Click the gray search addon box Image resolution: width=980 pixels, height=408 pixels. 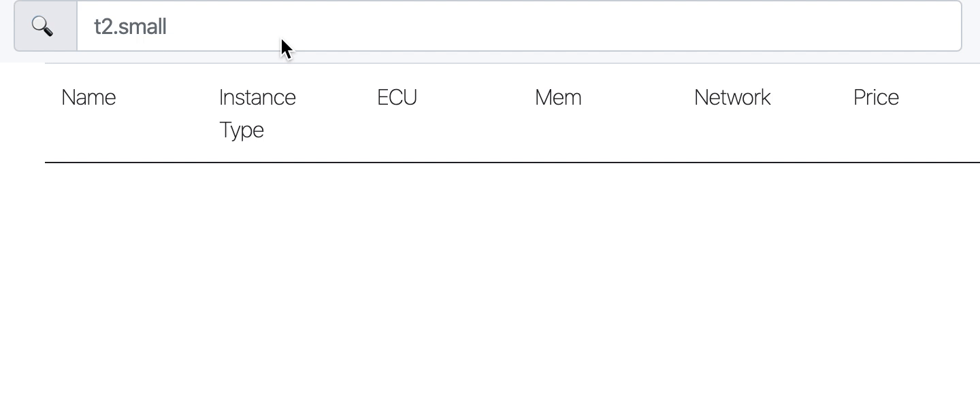[46, 26]
